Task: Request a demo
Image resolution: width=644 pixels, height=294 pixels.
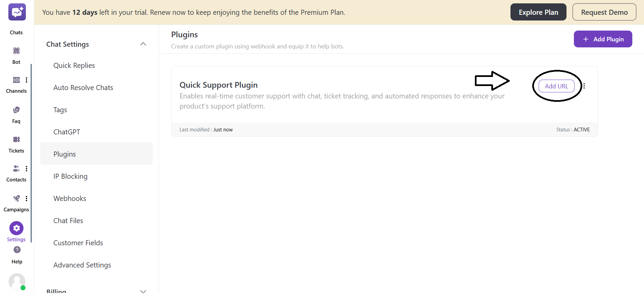Action: [604, 12]
